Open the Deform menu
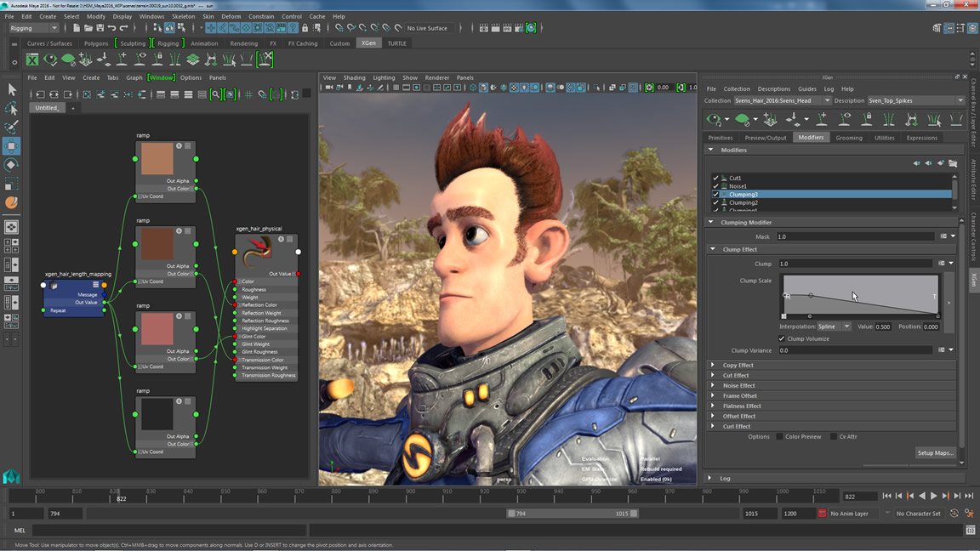980x551 pixels. coord(231,16)
